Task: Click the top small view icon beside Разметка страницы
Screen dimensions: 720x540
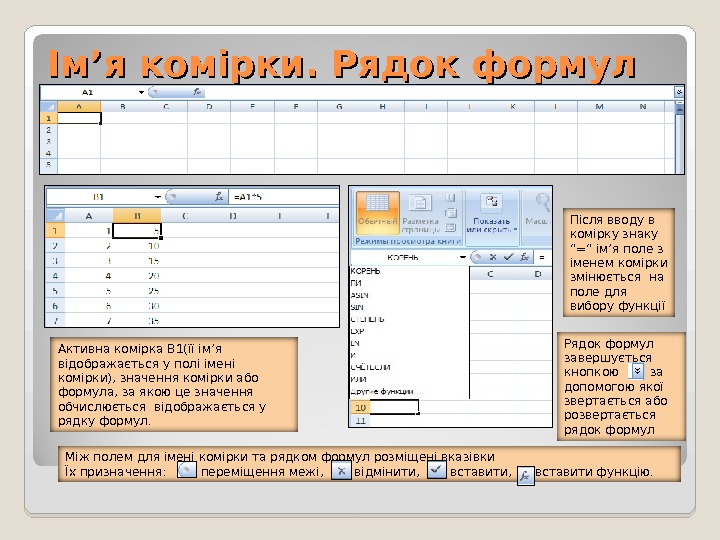Action: [450, 198]
